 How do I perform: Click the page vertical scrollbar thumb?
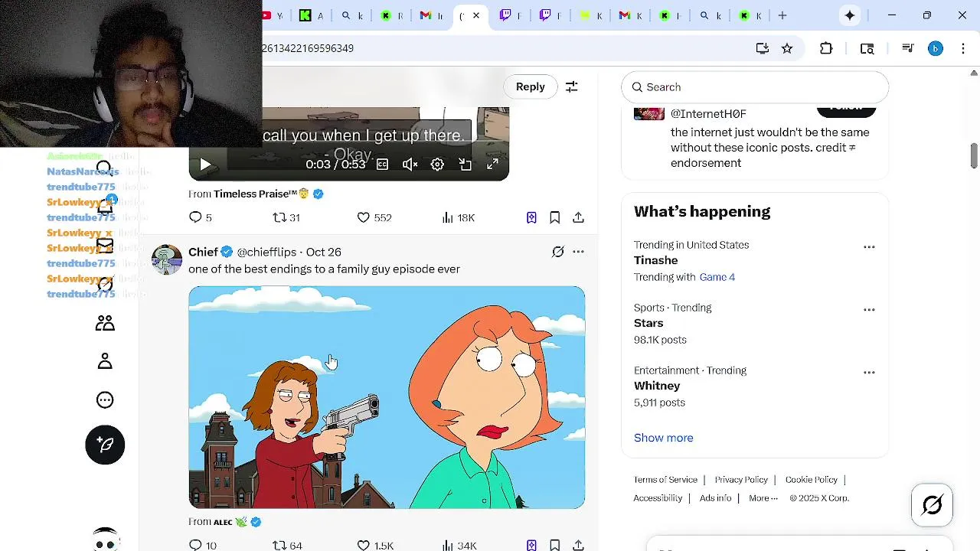974,155
